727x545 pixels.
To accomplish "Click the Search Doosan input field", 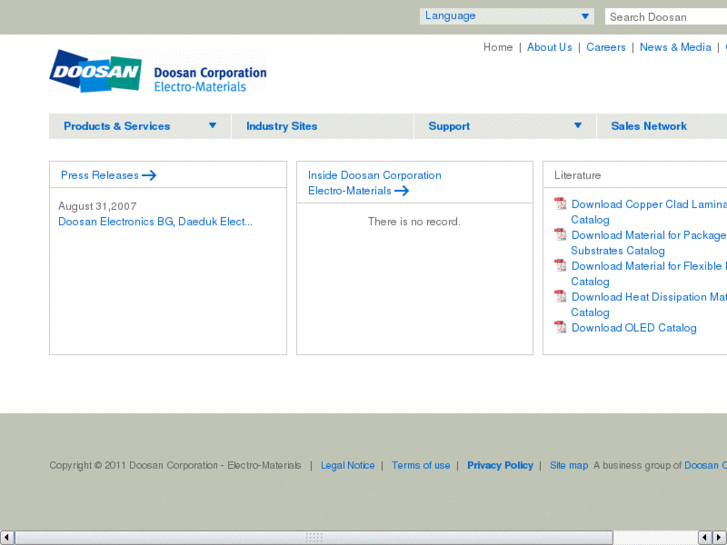I will tap(666, 17).
